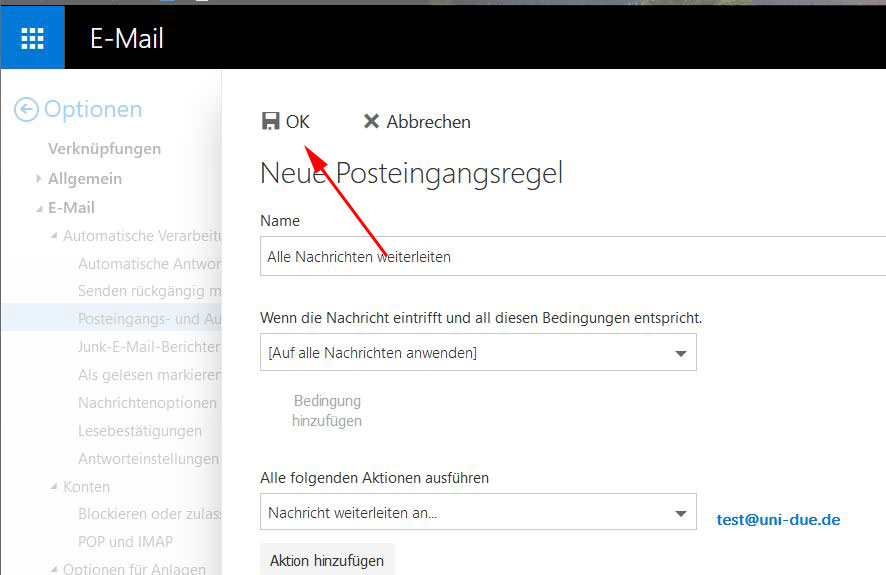Select Junk-E-Mail-Berichterstattung in the sidebar
This screenshot has width=886, height=575.
point(148,347)
